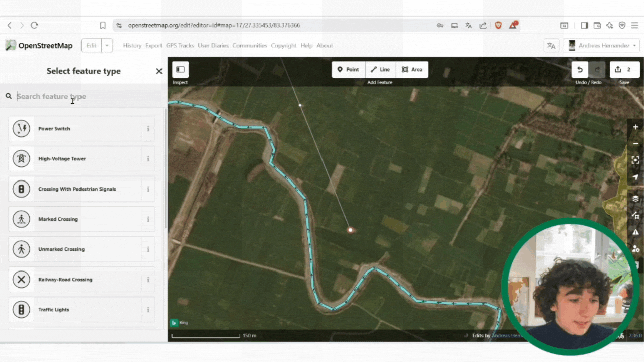Open the About page
The image size is (644, 362).
[x=325, y=45]
